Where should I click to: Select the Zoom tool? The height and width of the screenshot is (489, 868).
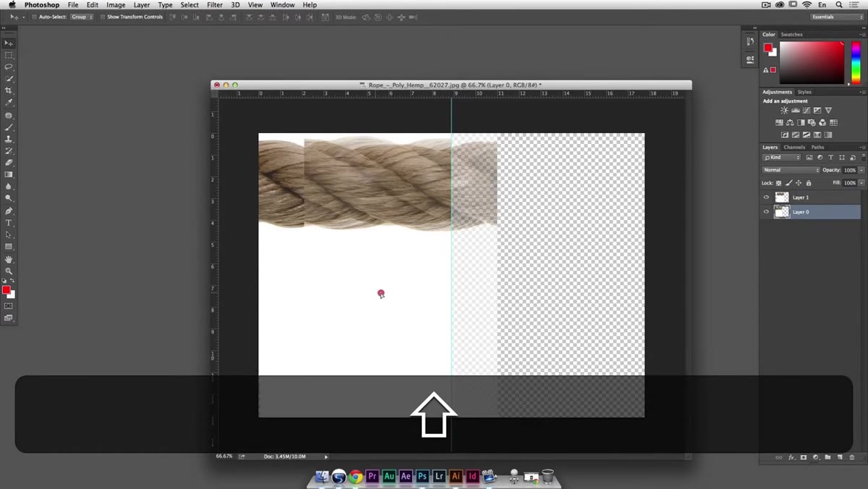[x=9, y=271]
